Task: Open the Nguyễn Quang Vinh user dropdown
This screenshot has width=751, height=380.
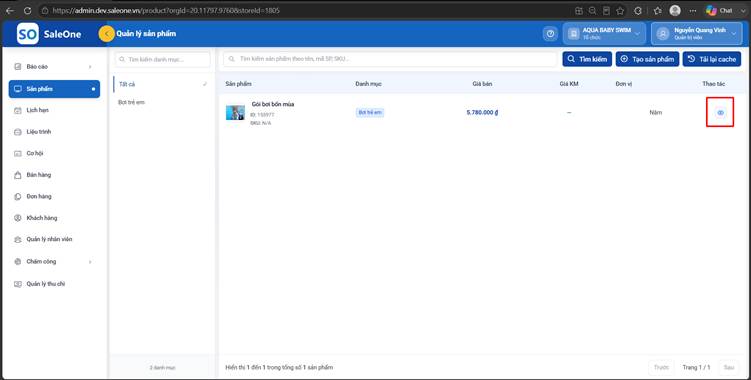Action: coord(697,34)
